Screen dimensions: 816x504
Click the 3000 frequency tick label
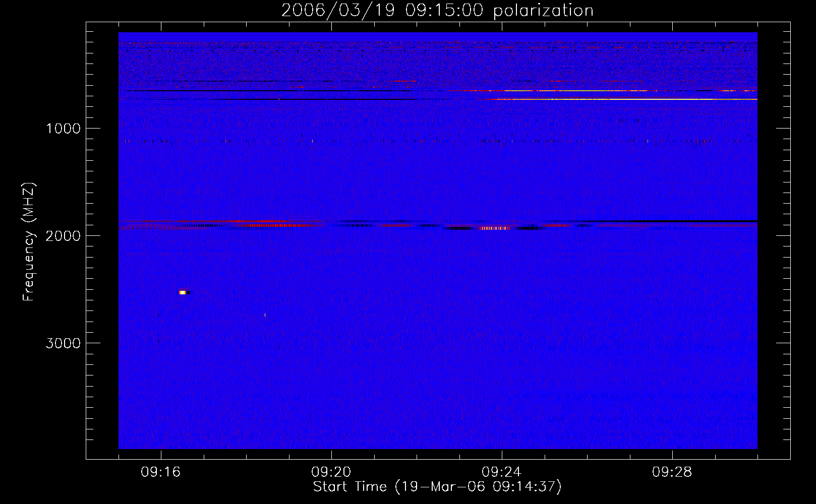point(63,343)
